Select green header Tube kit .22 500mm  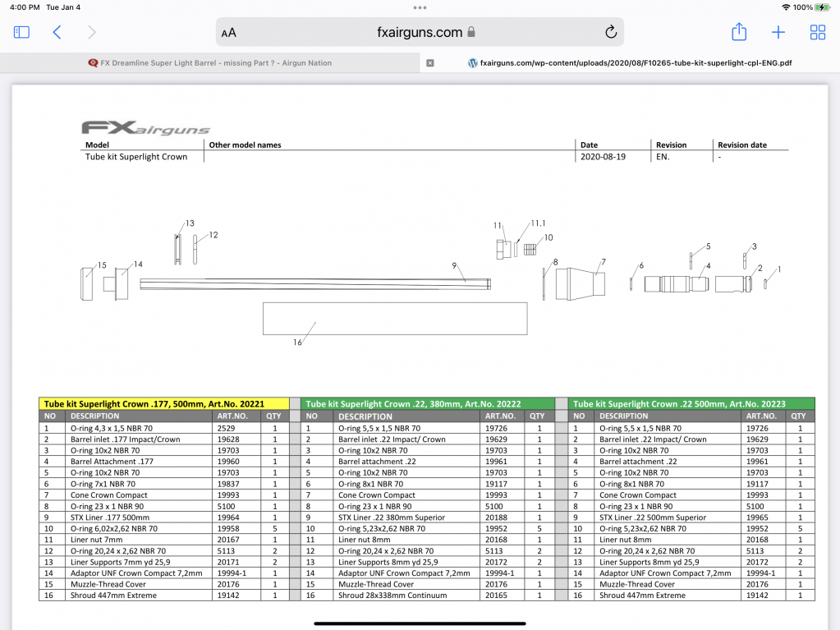pos(691,403)
